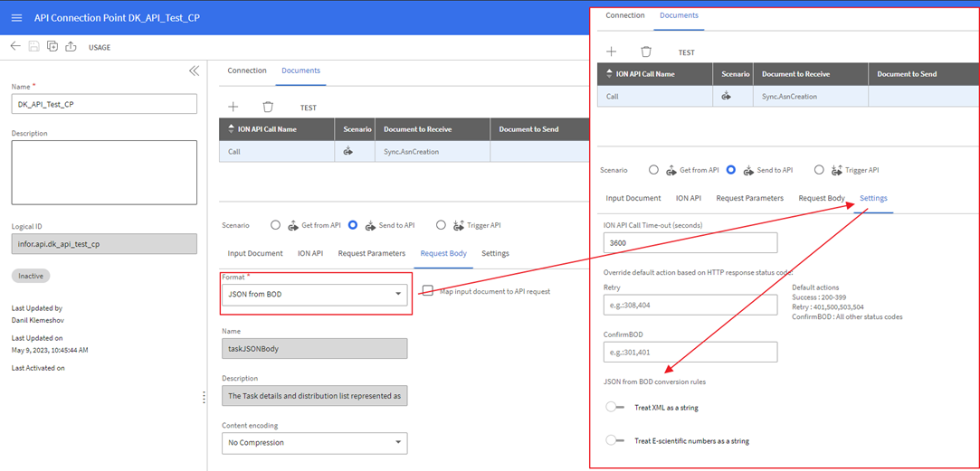The image size is (980, 471).
Task: Select Send to API radio in main window
Action: coord(353,225)
